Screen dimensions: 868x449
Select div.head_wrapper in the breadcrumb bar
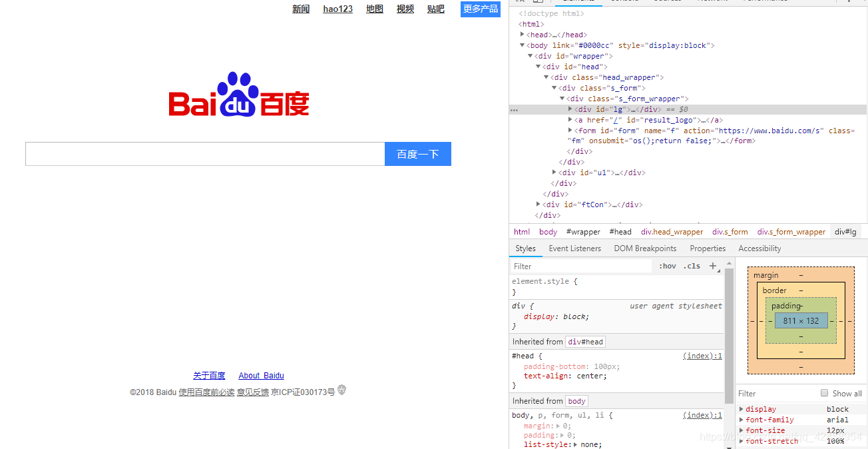pyautogui.click(x=672, y=232)
